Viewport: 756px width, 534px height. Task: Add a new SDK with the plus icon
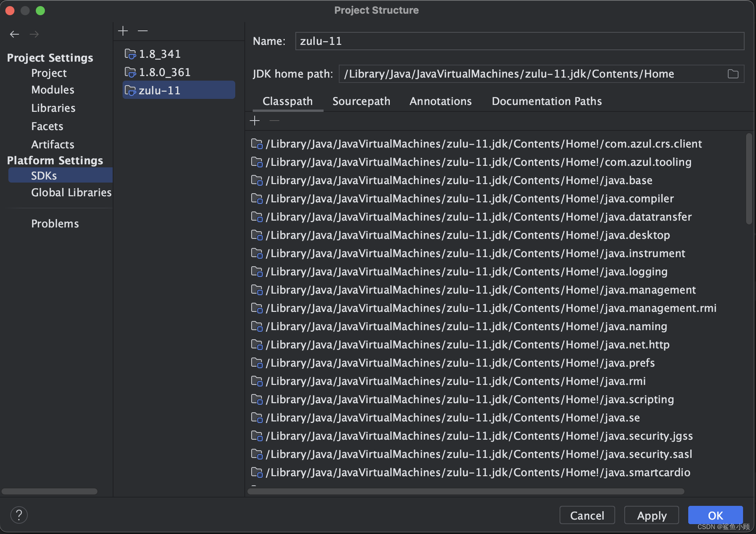click(x=123, y=30)
